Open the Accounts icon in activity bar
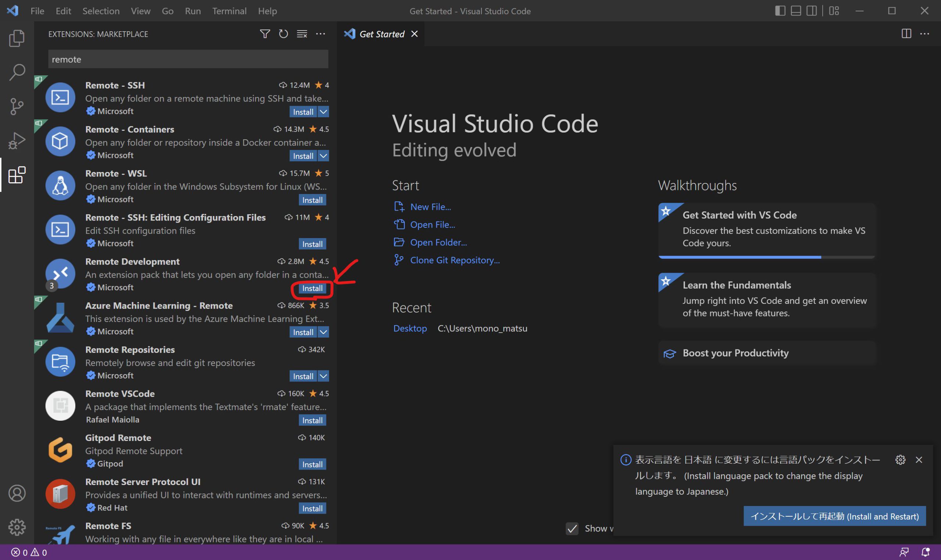This screenshot has width=941, height=560. [17, 493]
